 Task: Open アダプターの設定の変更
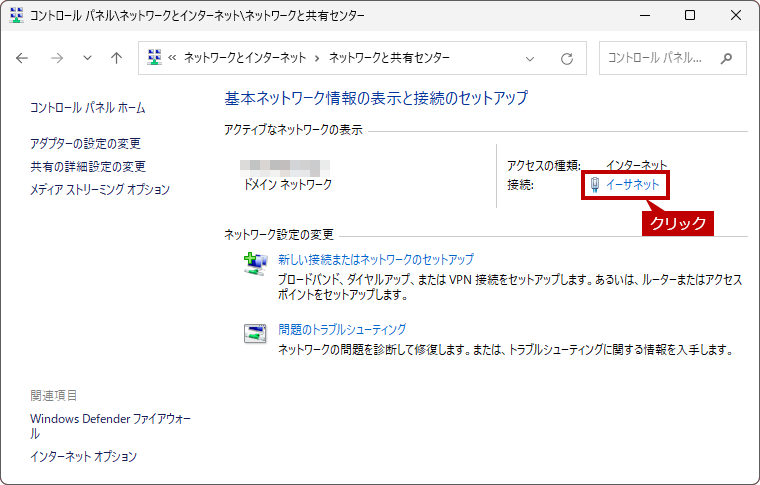85,143
